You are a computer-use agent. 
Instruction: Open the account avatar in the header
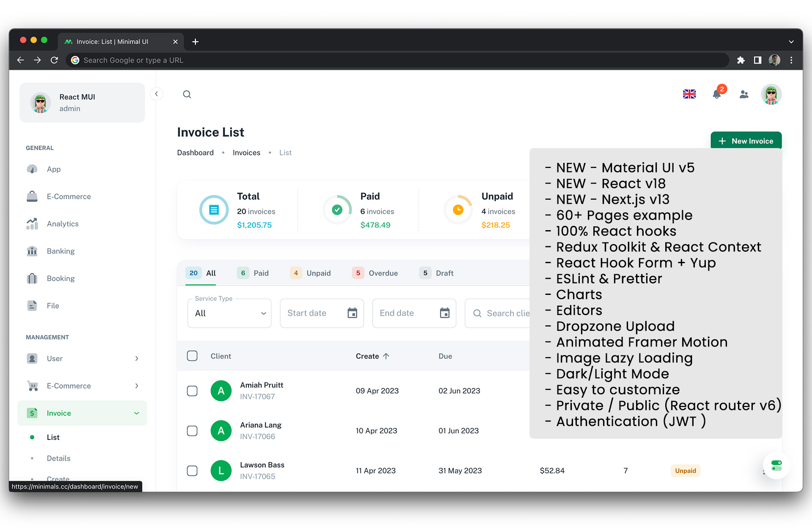coord(771,94)
